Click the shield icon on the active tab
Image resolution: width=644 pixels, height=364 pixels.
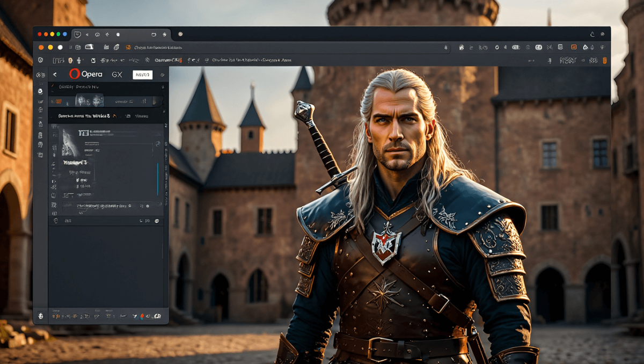[x=78, y=34]
